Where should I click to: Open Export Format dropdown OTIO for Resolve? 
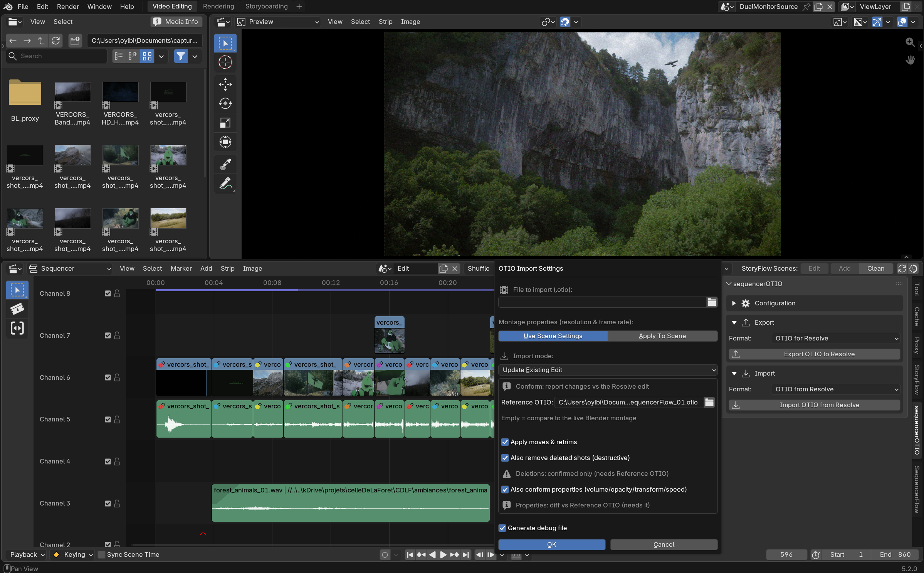click(835, 338)
